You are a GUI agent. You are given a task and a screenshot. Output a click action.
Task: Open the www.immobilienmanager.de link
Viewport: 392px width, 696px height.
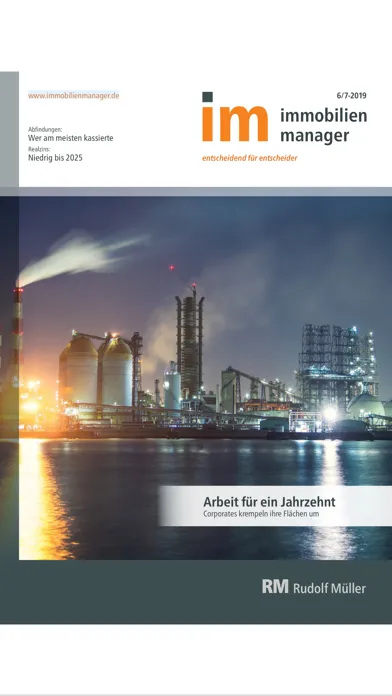(x=73, y=95)
